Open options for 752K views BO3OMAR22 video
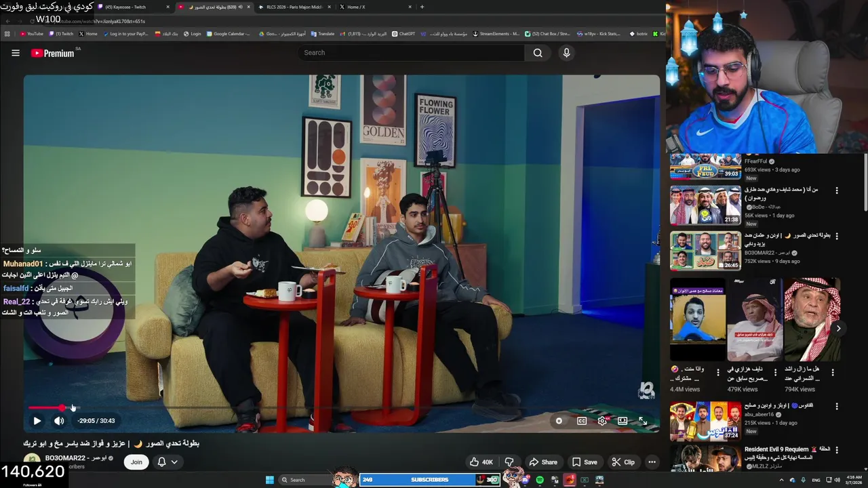The image size is (868, 488). [837, 237]
